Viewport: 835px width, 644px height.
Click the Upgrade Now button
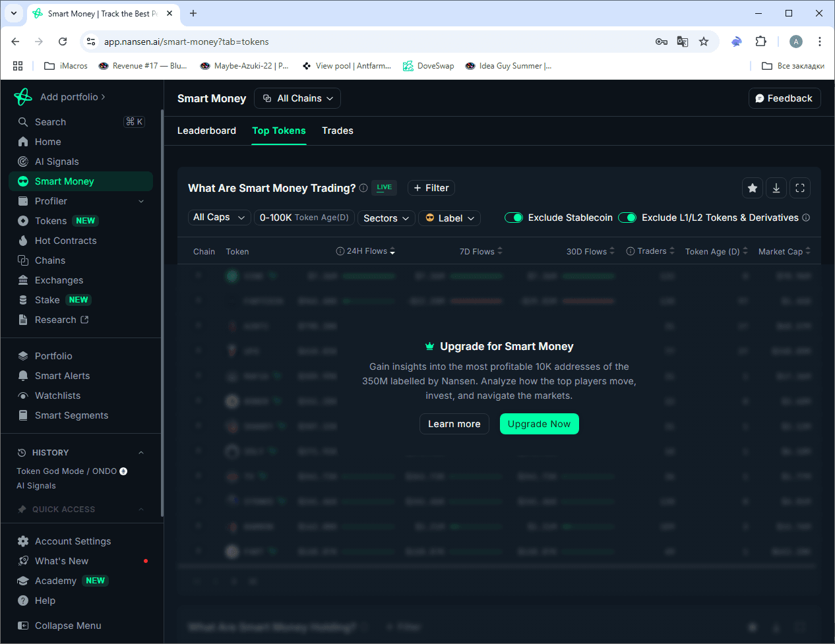(x=540, y=424)
